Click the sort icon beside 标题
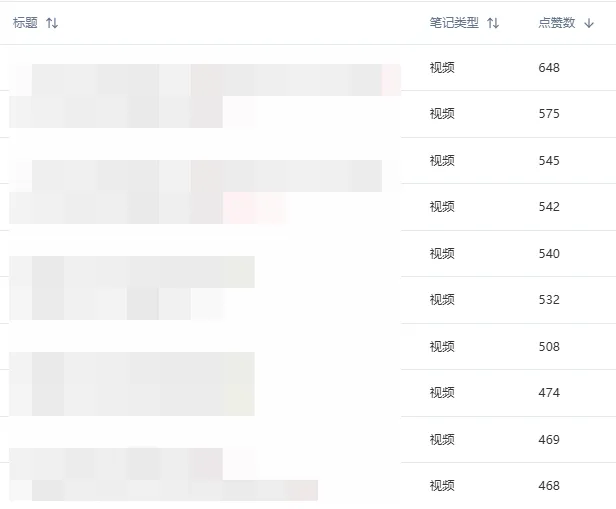This screenshot has height=509, width=616. (x=52, y=23)
